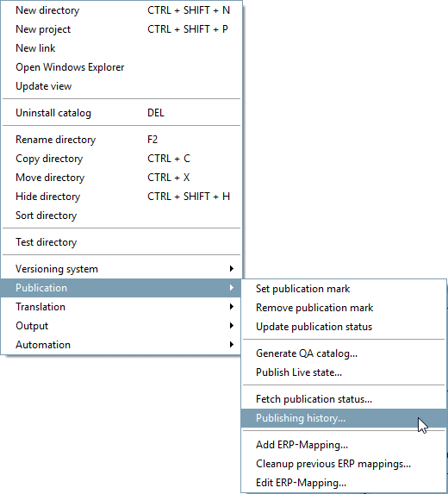
Task: Choose Generate QA catalog...
Action: tap(344, 353)
